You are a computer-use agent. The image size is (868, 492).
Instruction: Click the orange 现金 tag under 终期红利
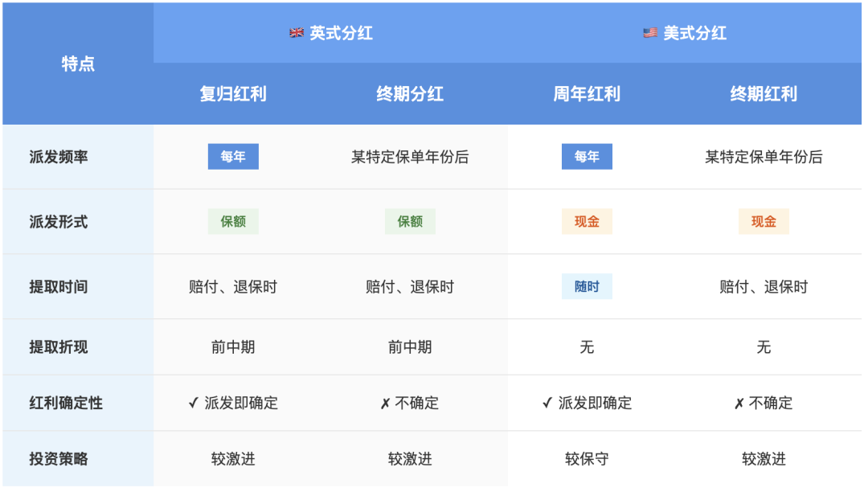coord(764,222)
